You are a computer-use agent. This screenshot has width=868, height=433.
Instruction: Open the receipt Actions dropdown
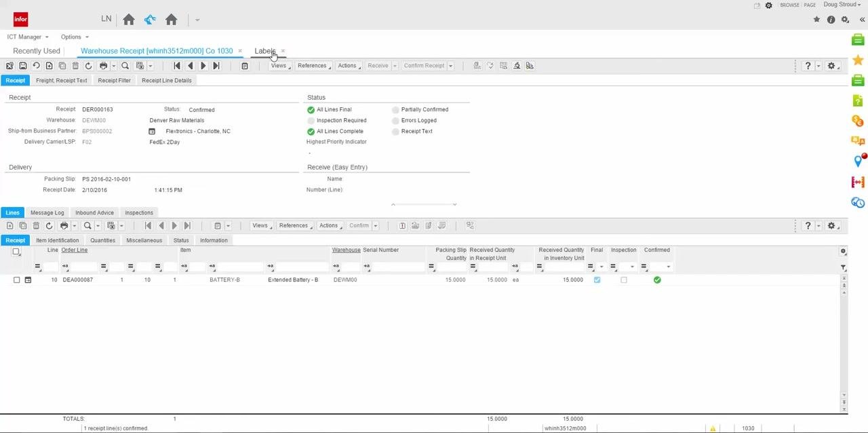click(x=349, y=66)
